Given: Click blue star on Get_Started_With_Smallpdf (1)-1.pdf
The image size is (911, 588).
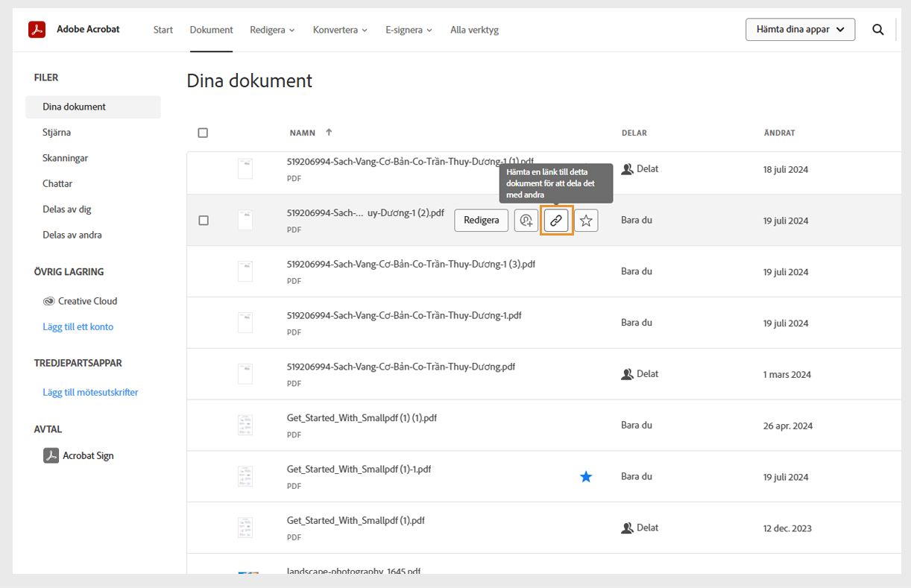Looking at the screenshot, I should (586, 476).
